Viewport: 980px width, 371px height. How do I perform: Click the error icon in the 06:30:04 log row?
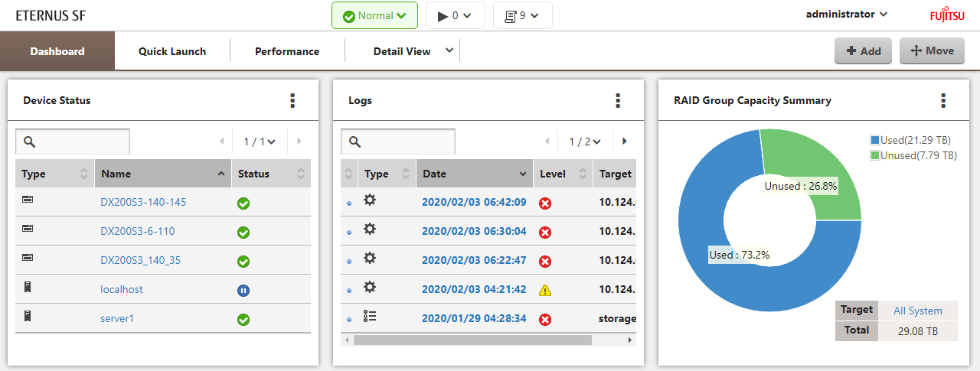click(x=545, y=233)
